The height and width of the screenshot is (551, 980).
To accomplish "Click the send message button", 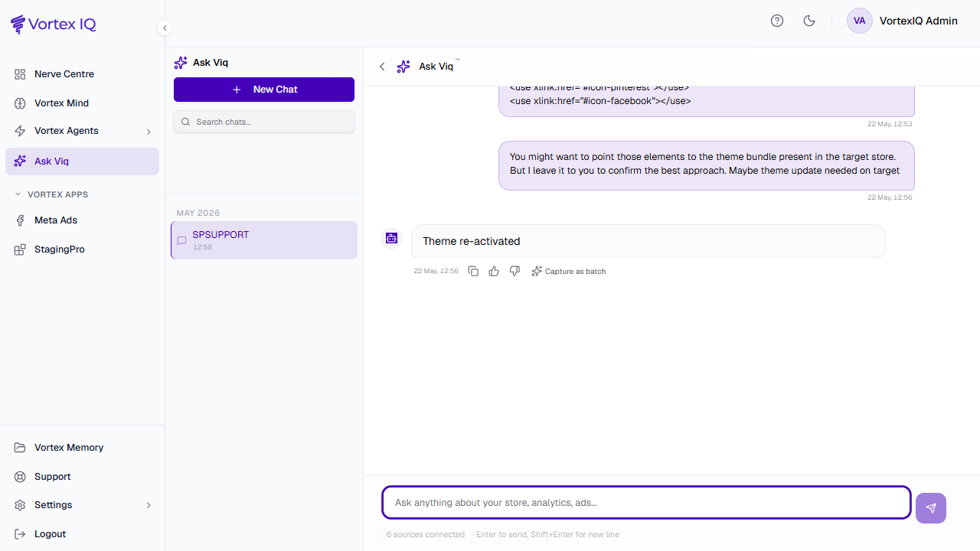I will click(931, 508).
